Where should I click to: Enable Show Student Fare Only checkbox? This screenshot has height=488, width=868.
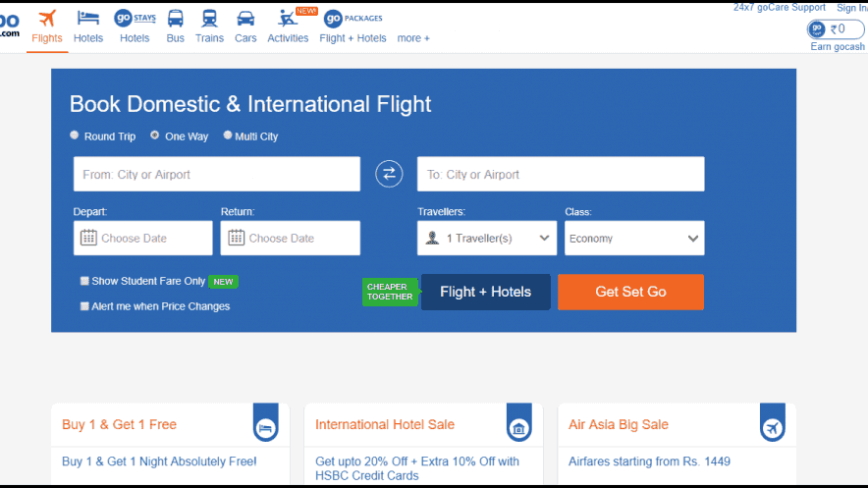[x=84, y=281]
